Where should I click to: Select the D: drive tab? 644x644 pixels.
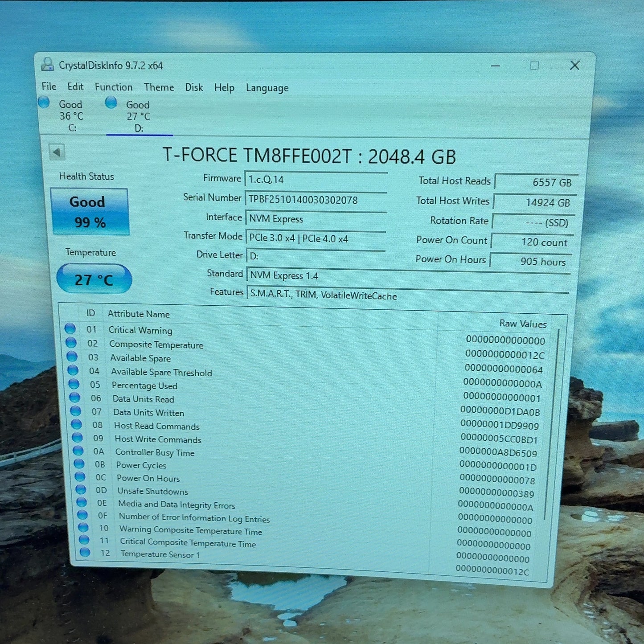(139, 116)
